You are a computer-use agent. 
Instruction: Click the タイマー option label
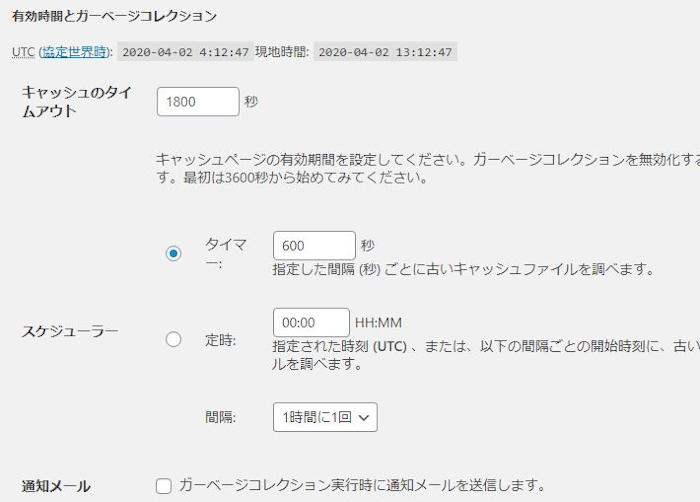pyautogui.click(x=226, y=254)
